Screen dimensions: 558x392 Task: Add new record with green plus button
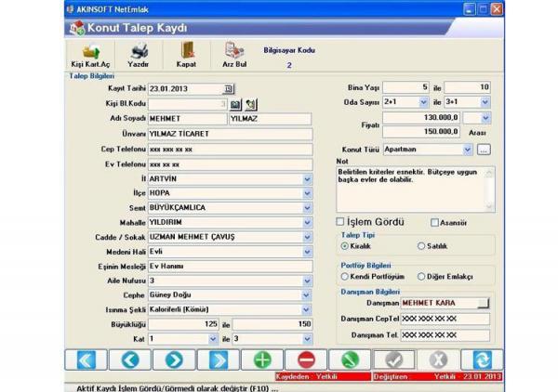pyautogui.click(x=262, y=359)
